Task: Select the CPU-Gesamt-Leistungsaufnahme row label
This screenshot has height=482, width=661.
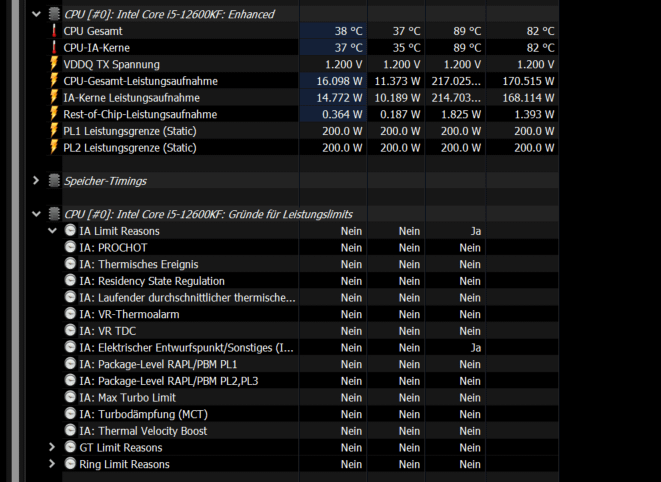Action: [140, 81]
